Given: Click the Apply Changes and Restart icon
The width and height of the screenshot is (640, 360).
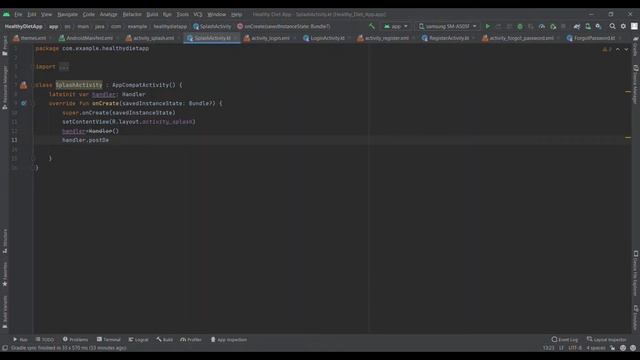Looking at the screenshot, I should tap(498, 26).
